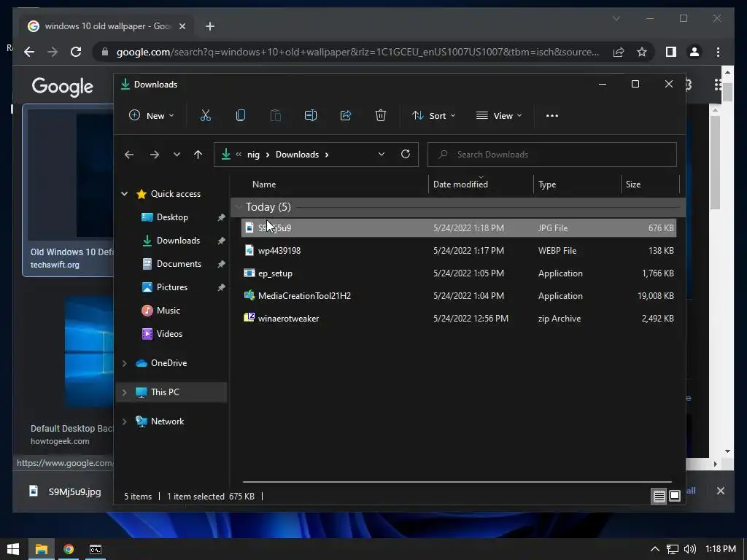This screenshot has width=747, height=560.
Task: Show hidden tray icons chevron
Action: click(655, 549)
